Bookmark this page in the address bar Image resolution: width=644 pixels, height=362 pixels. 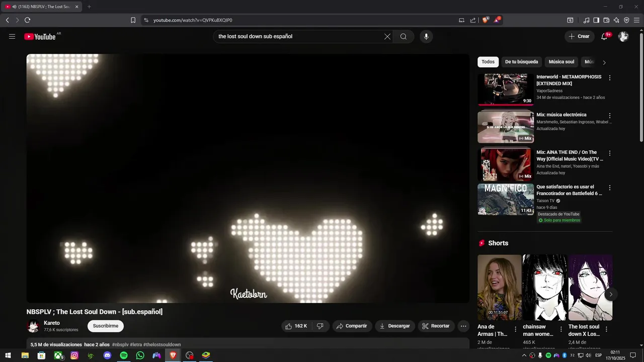click(x=133, y=20)
